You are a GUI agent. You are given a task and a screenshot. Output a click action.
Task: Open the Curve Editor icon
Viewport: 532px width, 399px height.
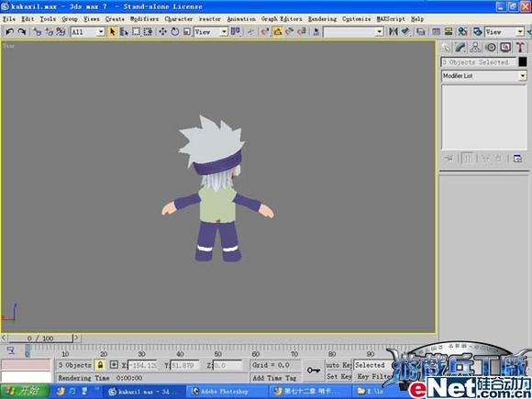click(x=437, y=31)
